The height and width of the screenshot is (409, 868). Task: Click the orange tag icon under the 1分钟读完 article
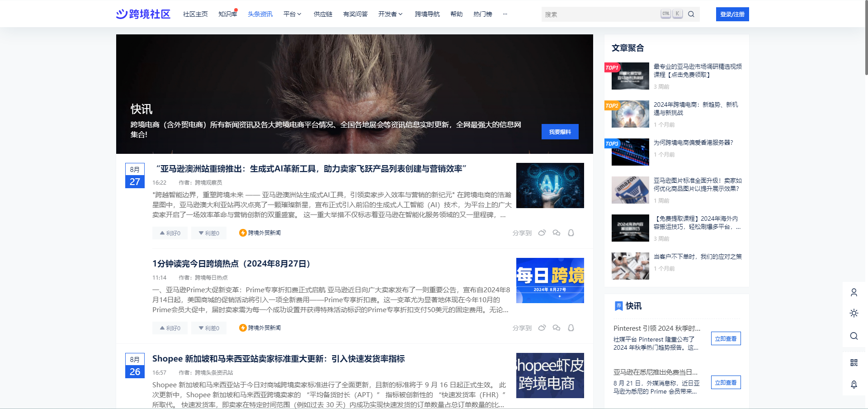point(243,328)
